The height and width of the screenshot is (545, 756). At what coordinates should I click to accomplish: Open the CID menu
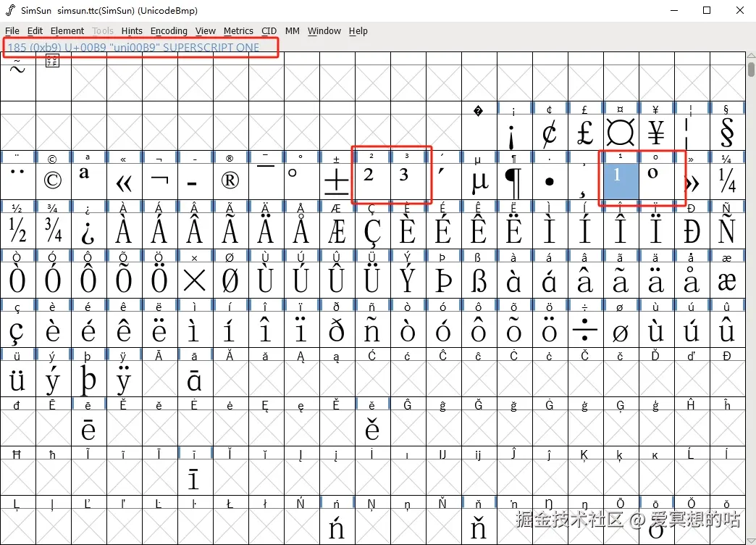(269, 31)
